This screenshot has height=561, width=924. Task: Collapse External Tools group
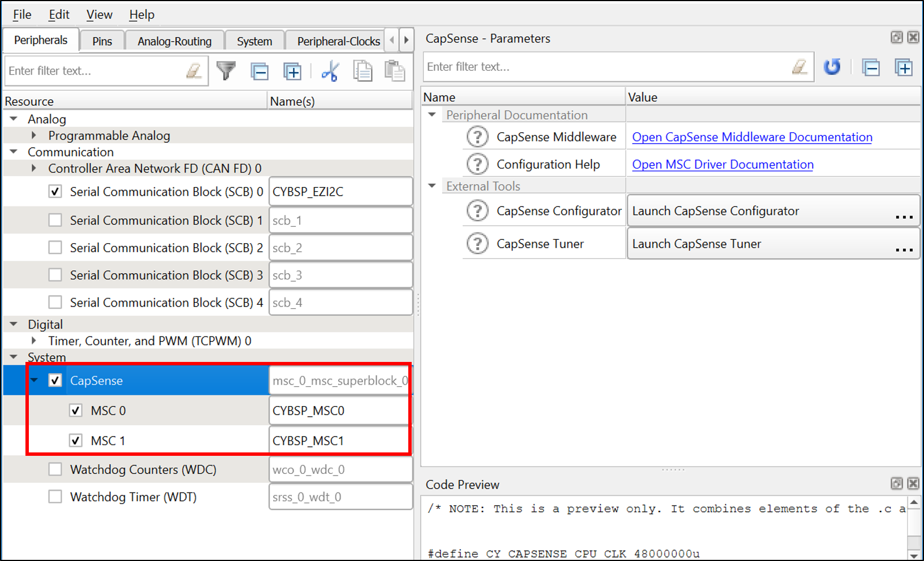(432, 185)
